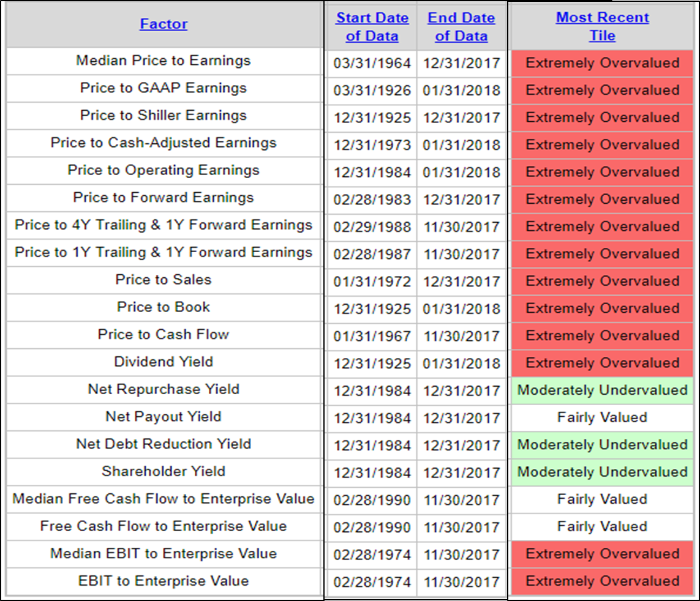Click the green tile for Net Debt Reduction Yield
Screen dimensions: 700x601
[602, 445]
